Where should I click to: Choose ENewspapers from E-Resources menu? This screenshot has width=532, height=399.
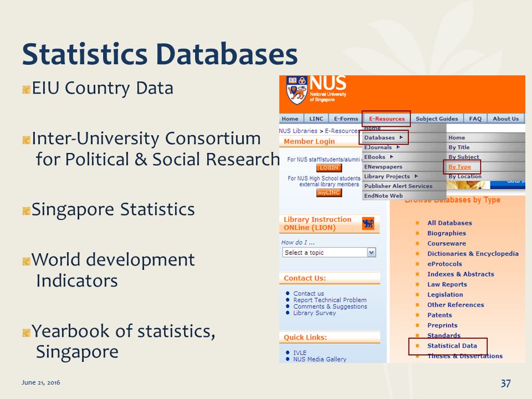coord(404,167)
